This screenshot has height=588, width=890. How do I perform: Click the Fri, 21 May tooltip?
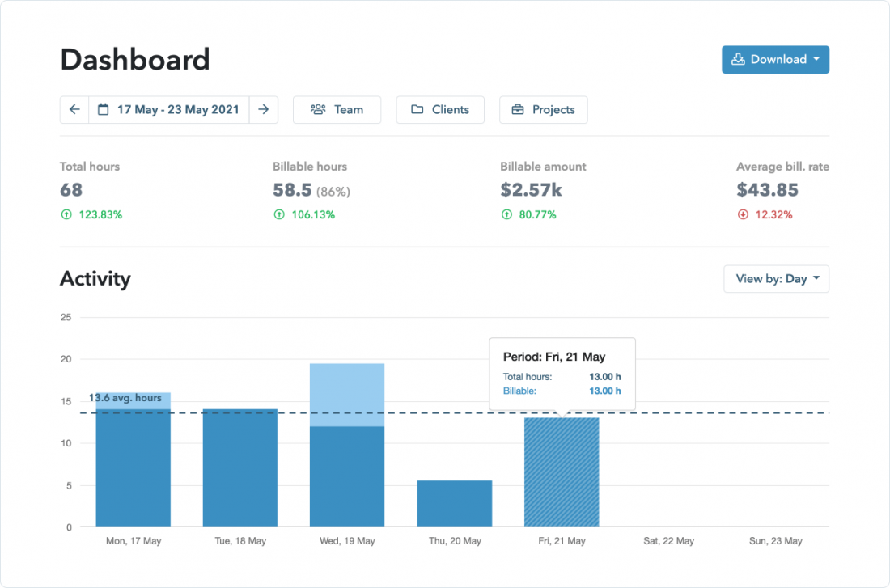coord(562,373)
